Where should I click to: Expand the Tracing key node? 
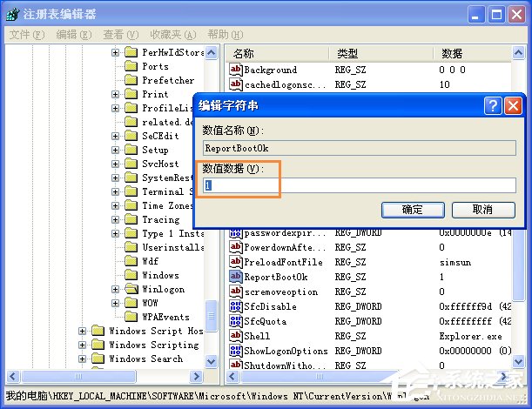pyautogui.click(x=115, y=219)
